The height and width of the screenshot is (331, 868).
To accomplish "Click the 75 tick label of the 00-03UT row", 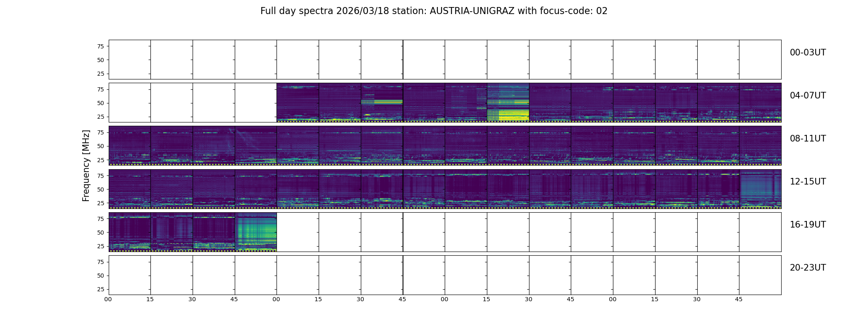I will pyautogui.click(x=100, y=46).
